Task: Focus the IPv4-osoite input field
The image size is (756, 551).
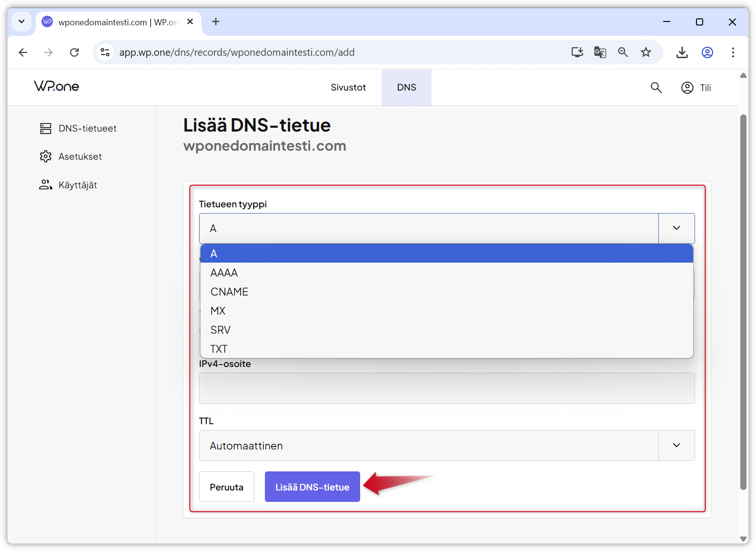Action: coord(446,388)
